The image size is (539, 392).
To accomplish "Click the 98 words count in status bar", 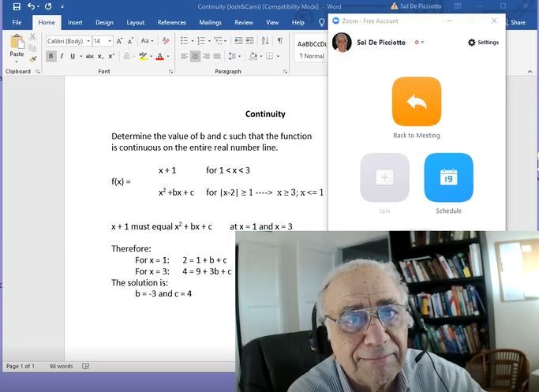I will click(x=61, y=366).
